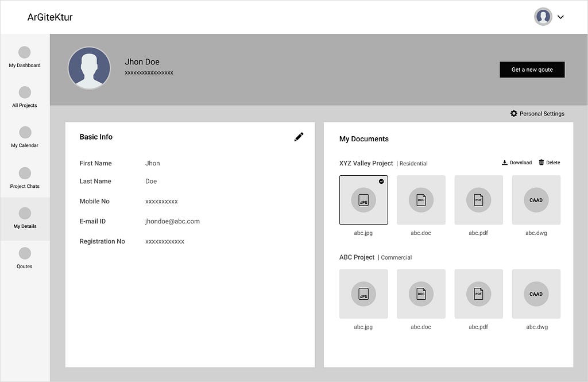Select abc.doc in ABC Project
Viewport: 588px width, 382px height.
tap(421, 294)
